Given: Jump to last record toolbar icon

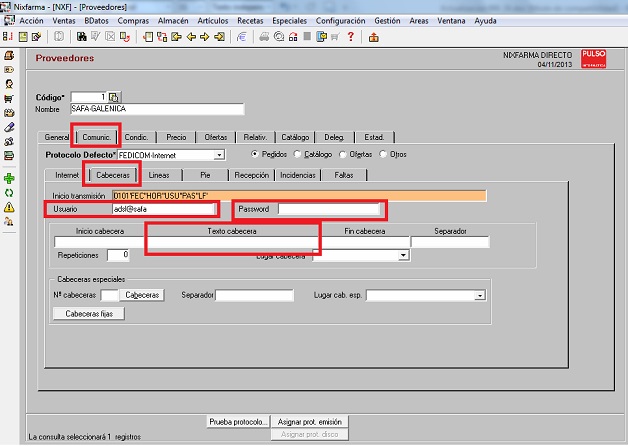Looking at the screenshot, I should (x=219, y=37).
